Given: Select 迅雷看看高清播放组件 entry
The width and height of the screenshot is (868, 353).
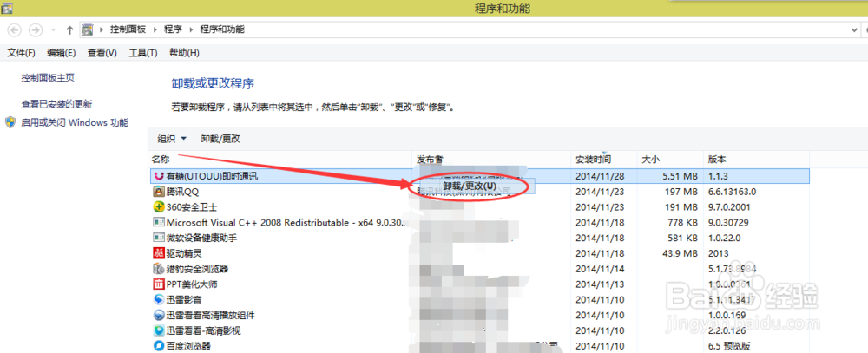Looking at the screenshot, I should pos(210,316).
